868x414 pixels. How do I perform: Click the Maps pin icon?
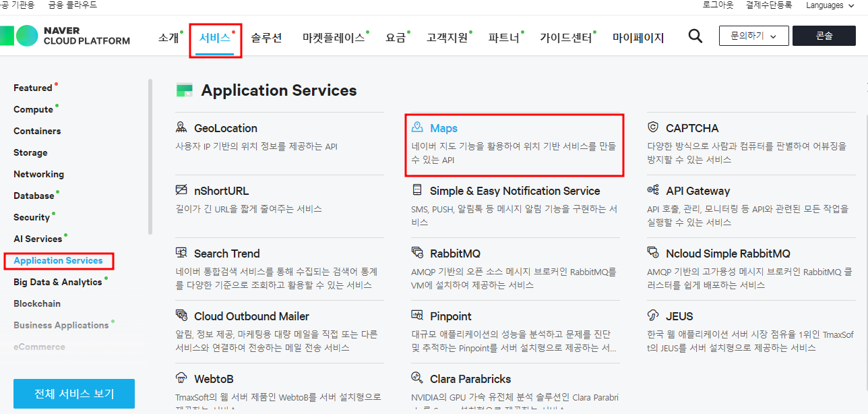coord(417,127)
